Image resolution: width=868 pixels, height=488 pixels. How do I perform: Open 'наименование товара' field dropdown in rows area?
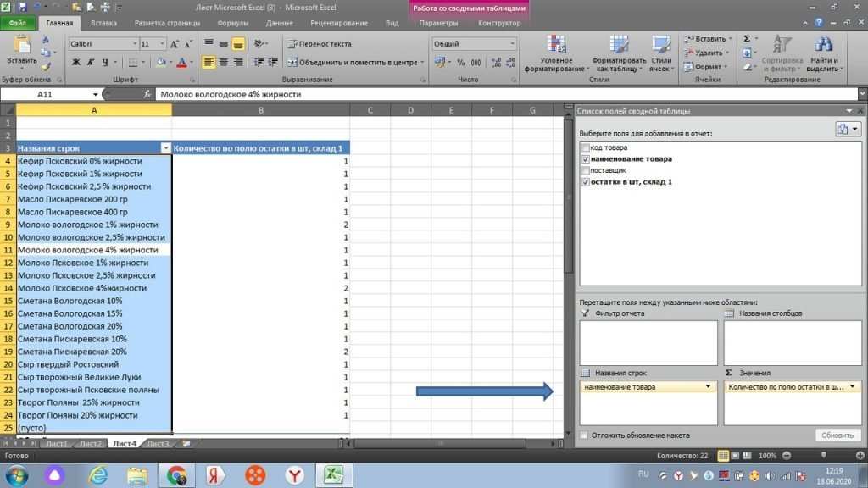click(708, 386)
